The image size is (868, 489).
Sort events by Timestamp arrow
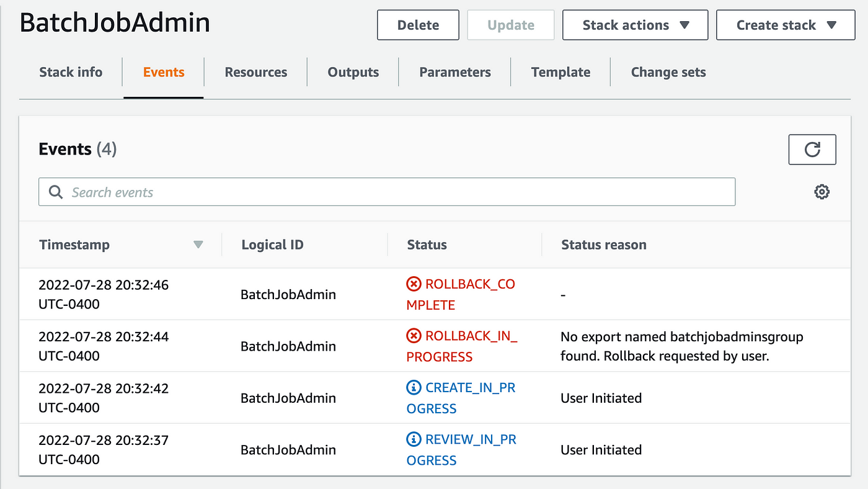(198, 244)
